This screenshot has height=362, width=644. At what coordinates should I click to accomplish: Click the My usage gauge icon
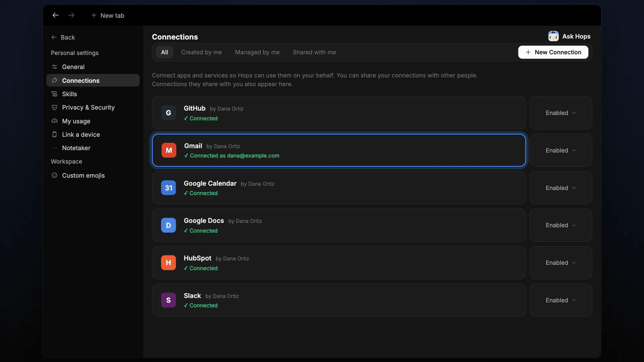(55, 121)
